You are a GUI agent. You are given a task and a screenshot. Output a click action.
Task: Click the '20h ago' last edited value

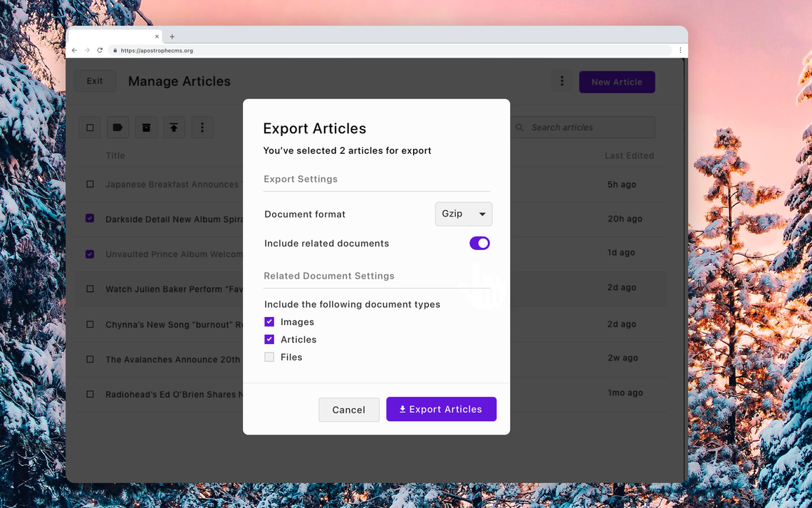(625, 219)
